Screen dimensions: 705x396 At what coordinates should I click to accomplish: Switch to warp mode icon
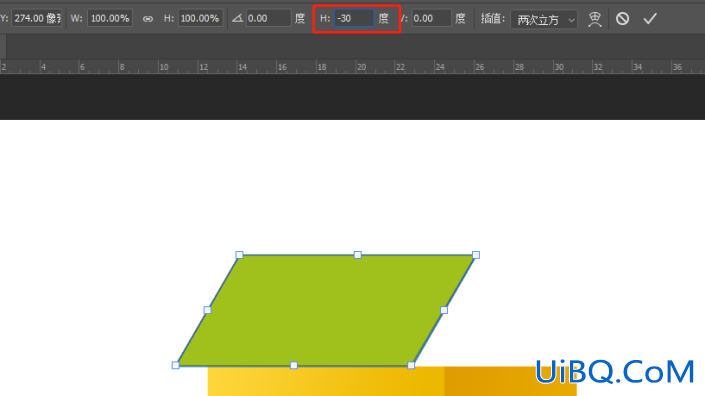(x=594, y=19)
